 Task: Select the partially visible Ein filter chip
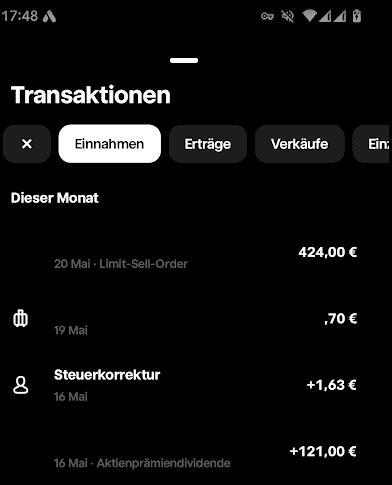(x=372, y=144)
